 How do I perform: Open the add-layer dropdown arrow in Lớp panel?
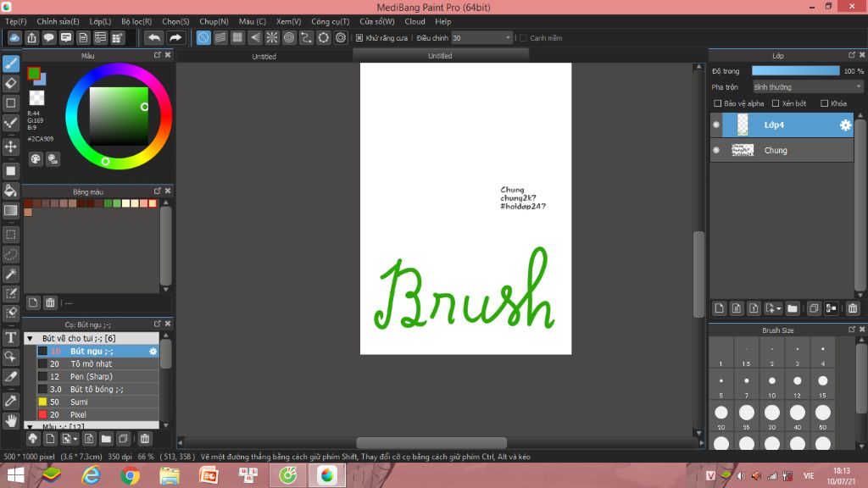(x=779, y=308)
